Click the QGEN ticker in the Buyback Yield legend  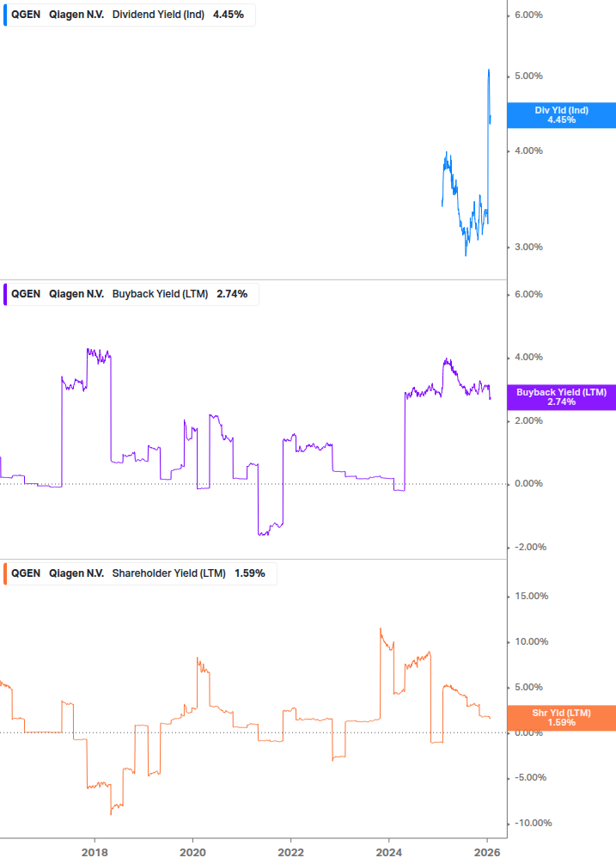click(26, 294)
